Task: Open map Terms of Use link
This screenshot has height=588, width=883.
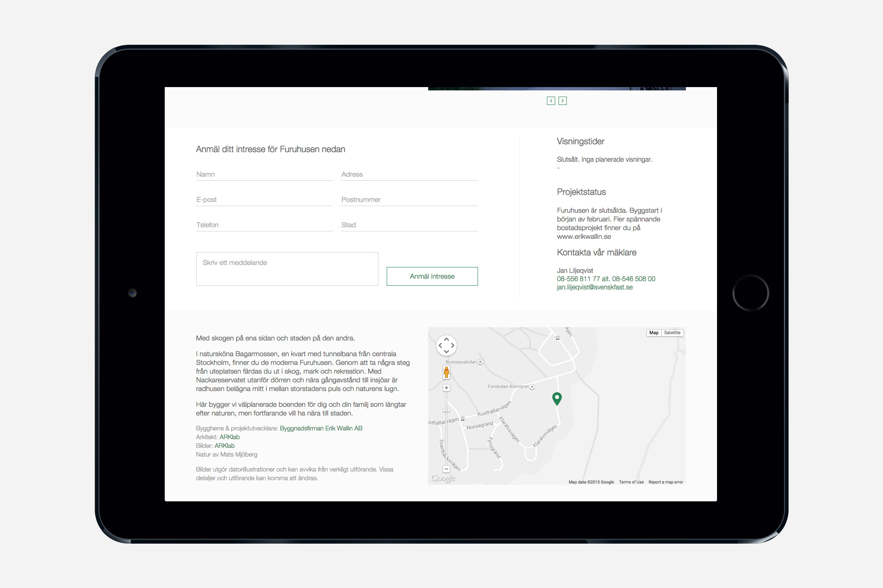Action: click(631, 482)
